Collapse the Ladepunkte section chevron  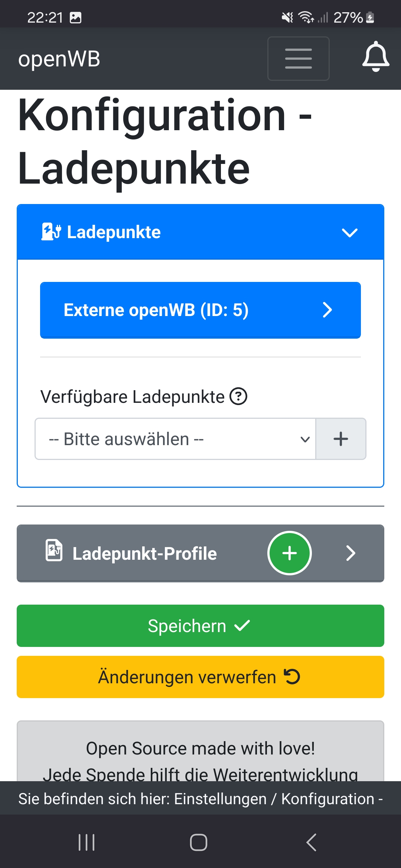point(349,233)
